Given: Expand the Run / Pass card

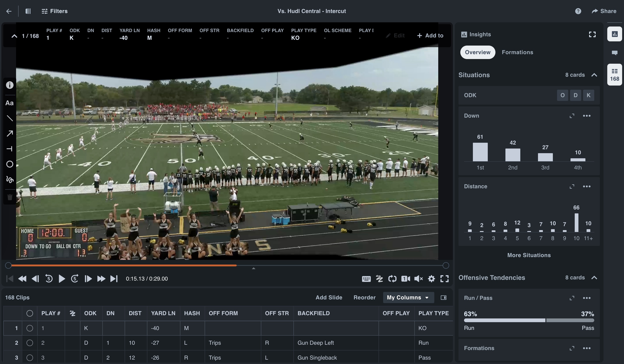Looking at the screenshot, I should [x=572, y=298].
